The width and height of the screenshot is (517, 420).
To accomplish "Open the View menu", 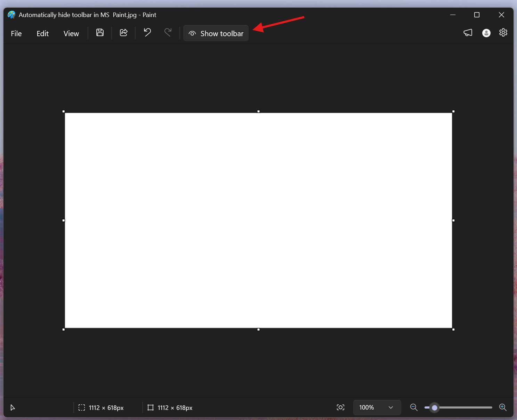I will click(71, 33).
